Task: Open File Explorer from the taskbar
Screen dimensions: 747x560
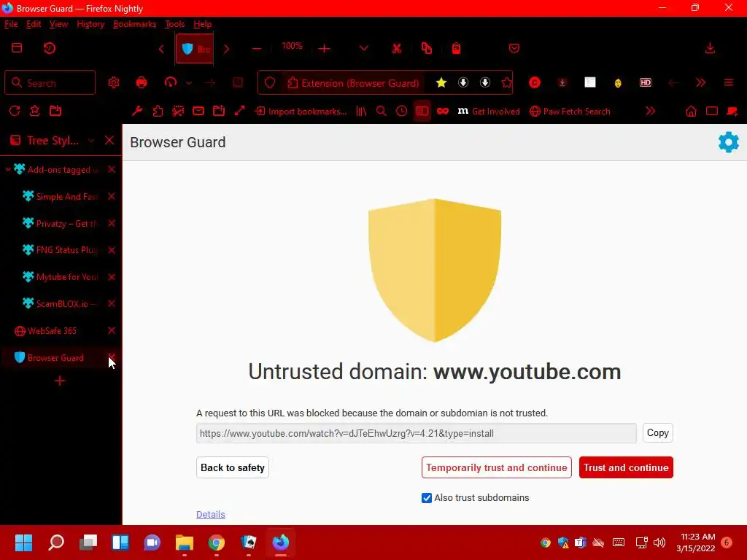Action: coord(185,542)
